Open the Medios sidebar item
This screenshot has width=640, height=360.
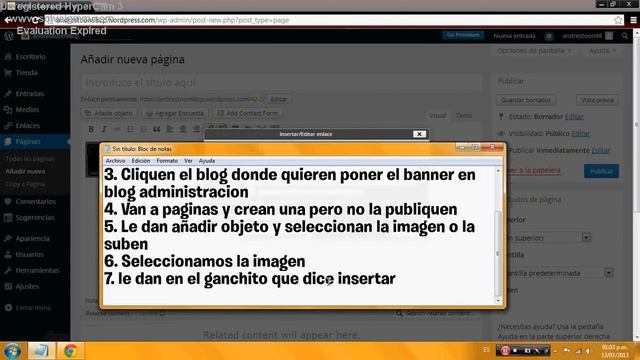(27, 110)
